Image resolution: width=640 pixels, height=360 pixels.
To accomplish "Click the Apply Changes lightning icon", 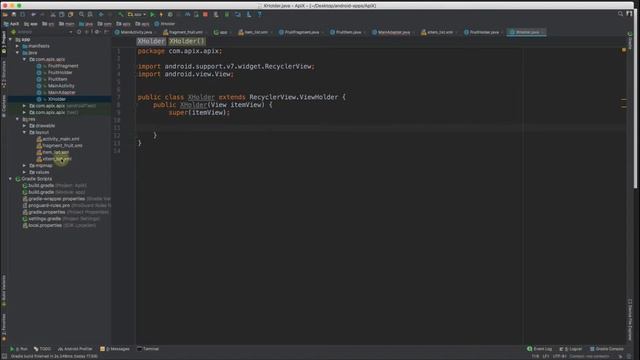I will pos(161,14).
